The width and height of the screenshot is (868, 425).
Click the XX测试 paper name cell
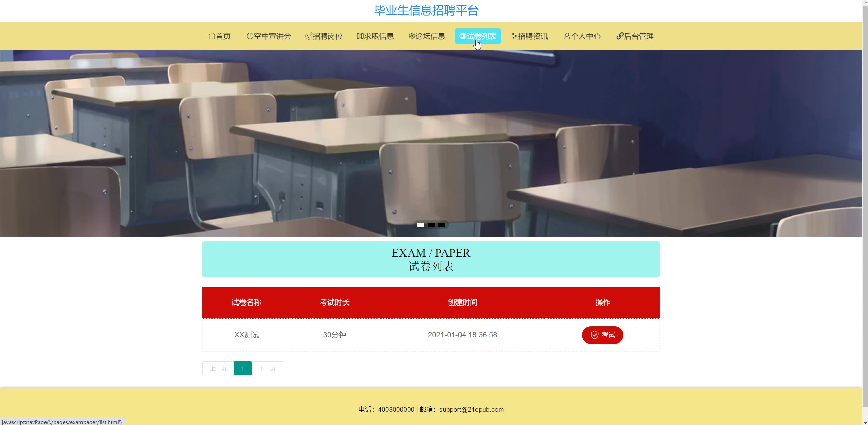[x=247, y=335]
